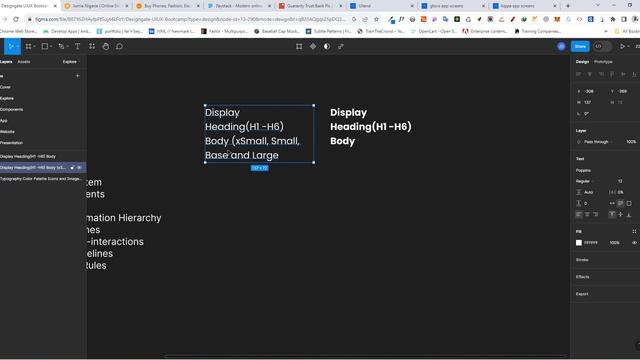The width and height of the screenshot is (640, 360).
Task: Select the Frame tool
Action: pos(28,47)
